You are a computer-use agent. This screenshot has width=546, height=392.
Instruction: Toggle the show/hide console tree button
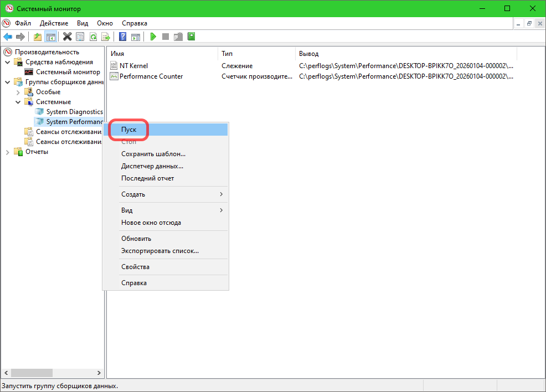click(x=51, y=37)
